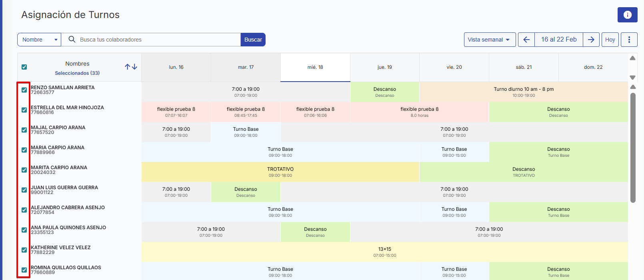The image size is (644, 280).
Task: Click the info icon button
Action: 627,15
